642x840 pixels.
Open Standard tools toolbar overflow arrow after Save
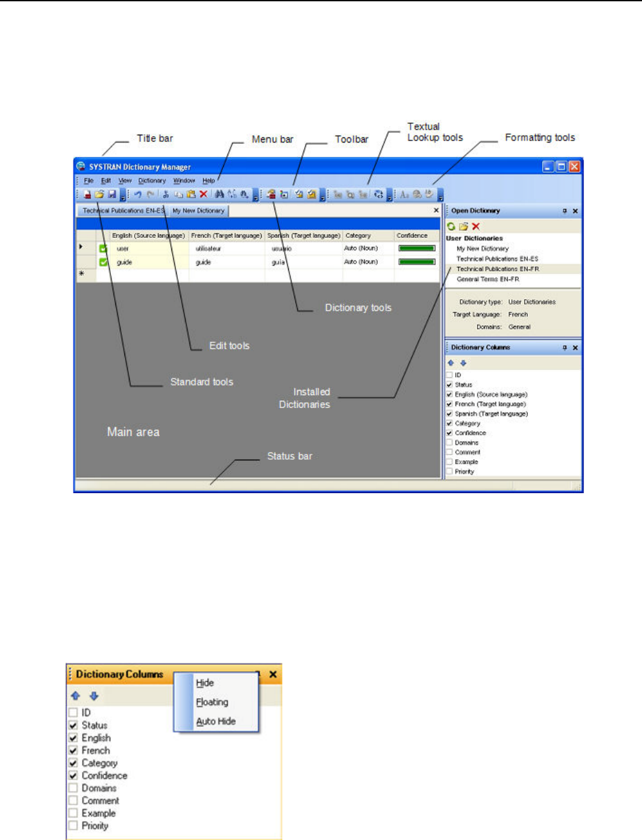coord(123,195)
